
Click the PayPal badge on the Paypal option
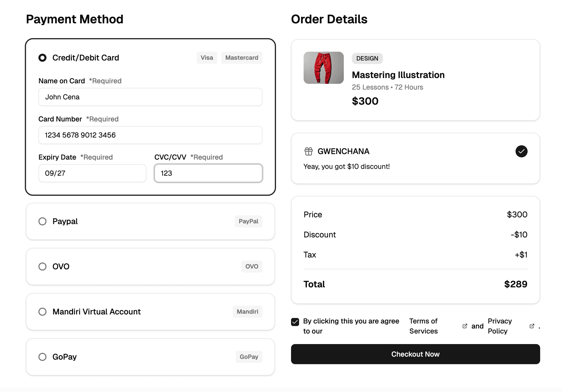click(248, 221)
